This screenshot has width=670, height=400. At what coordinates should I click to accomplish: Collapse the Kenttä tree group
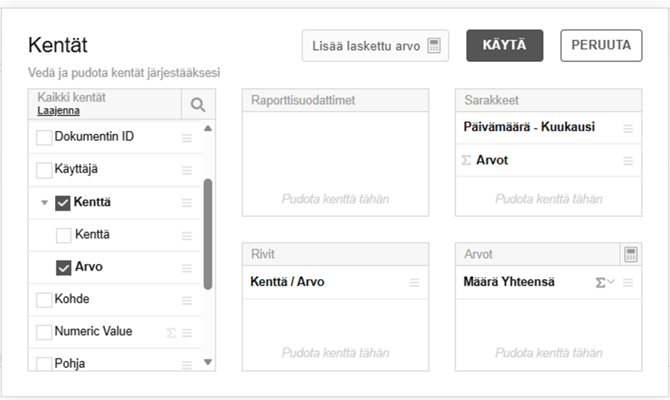coord(44,203)
